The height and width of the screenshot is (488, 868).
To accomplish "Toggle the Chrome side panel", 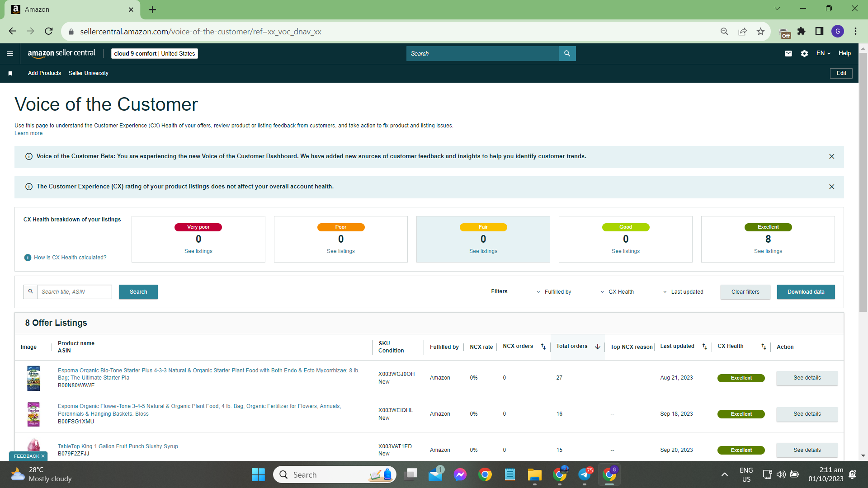I will pos(819,31).
